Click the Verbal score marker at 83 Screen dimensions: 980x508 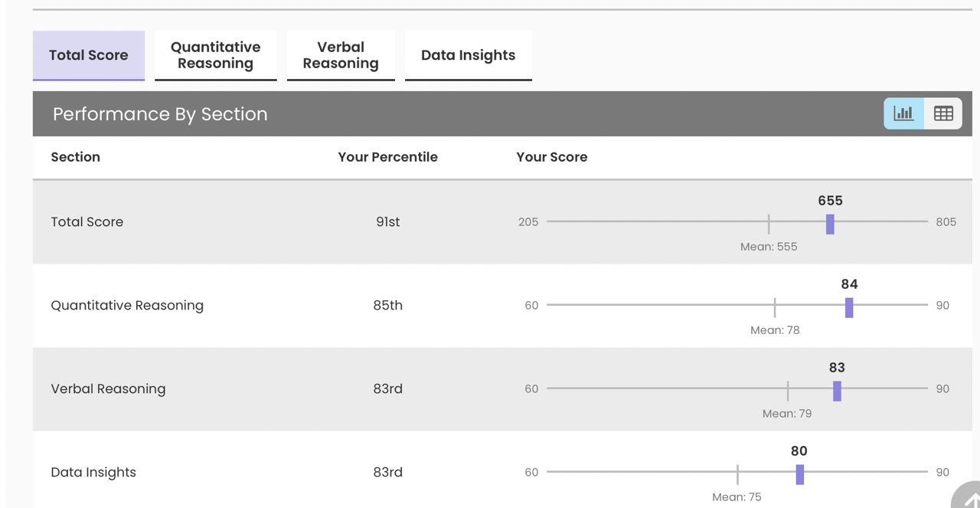coord(837,391)
